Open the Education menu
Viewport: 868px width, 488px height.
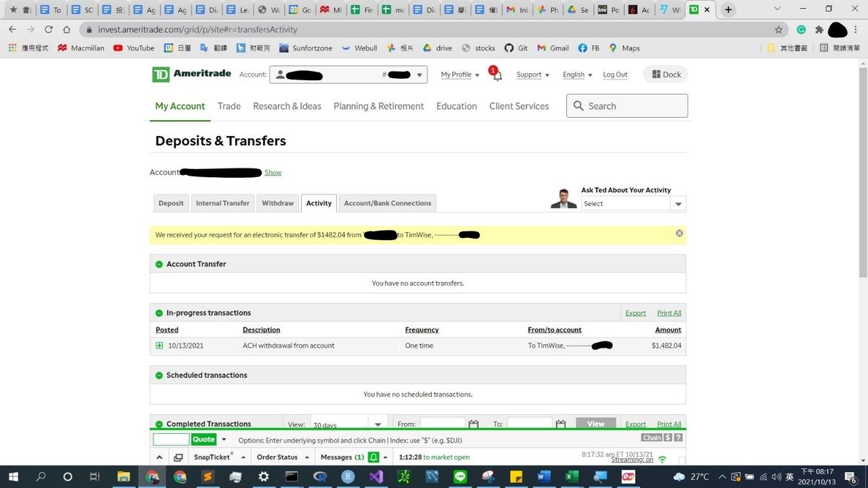point(456,106)
